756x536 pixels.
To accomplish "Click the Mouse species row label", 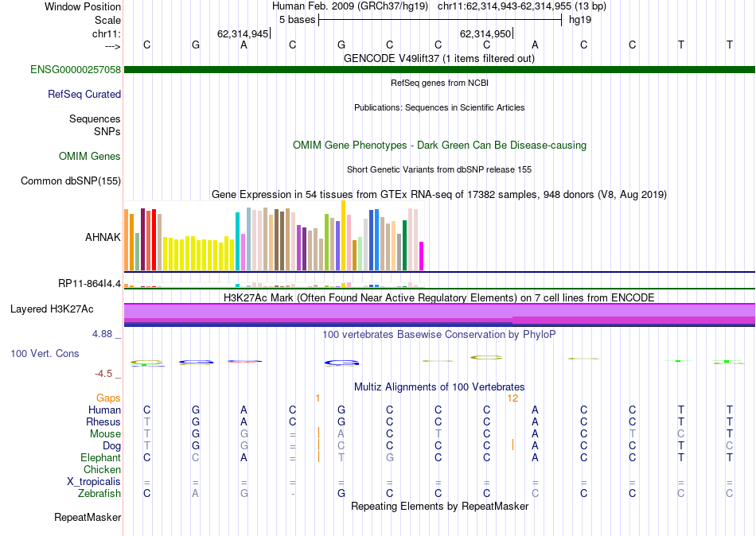I will pyautogui.click(x=105, y=434).
